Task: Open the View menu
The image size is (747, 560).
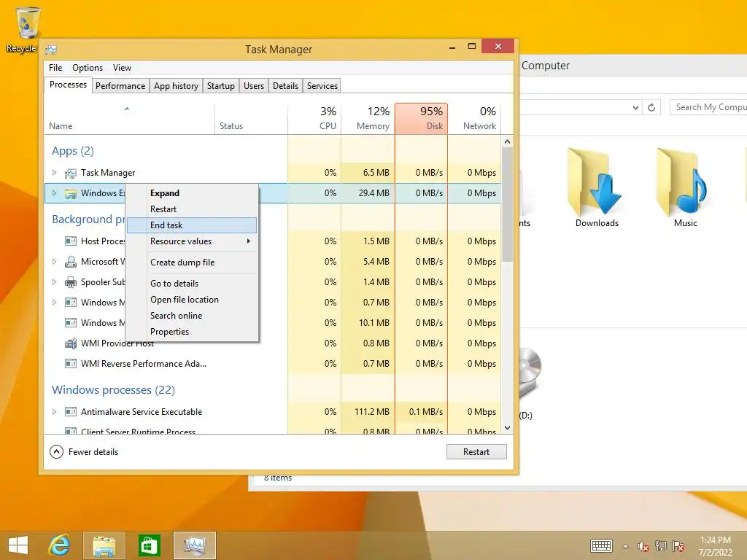Action: [122, 68]
